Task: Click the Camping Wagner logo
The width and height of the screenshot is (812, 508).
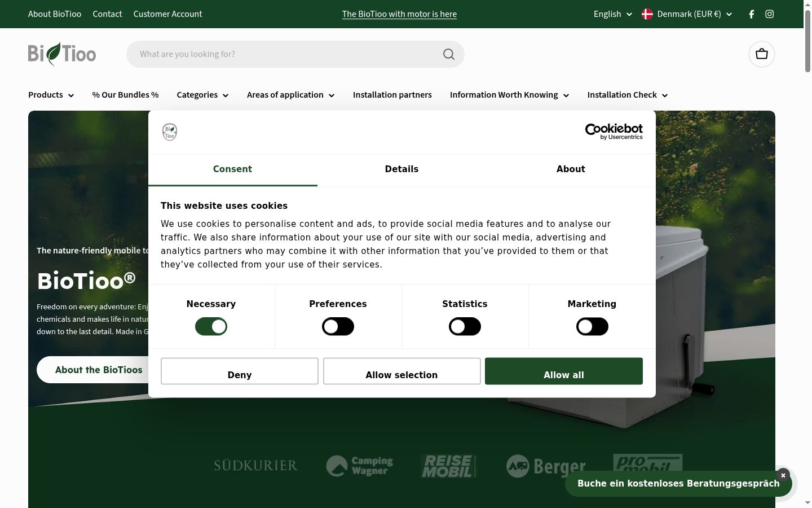Action: click(360, 466)
